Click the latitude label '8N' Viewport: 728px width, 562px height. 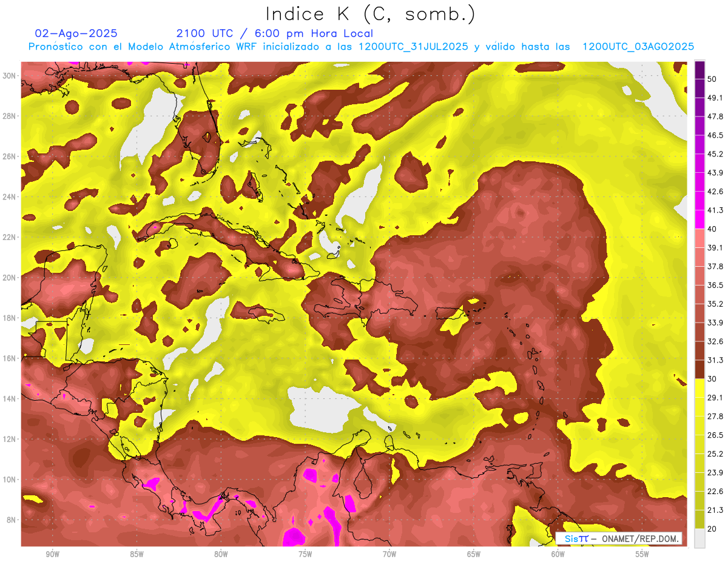12,520
